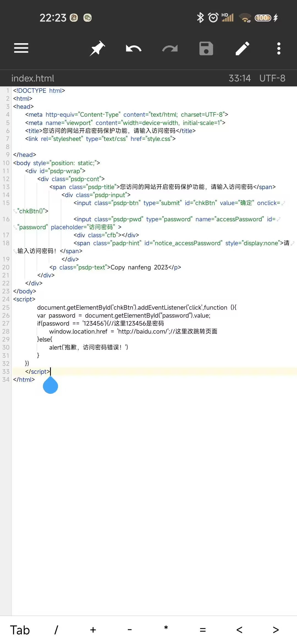Tap the alert('抱歉，访问密码错误！') line
The image size is (297, 644).
click(89, 347)
